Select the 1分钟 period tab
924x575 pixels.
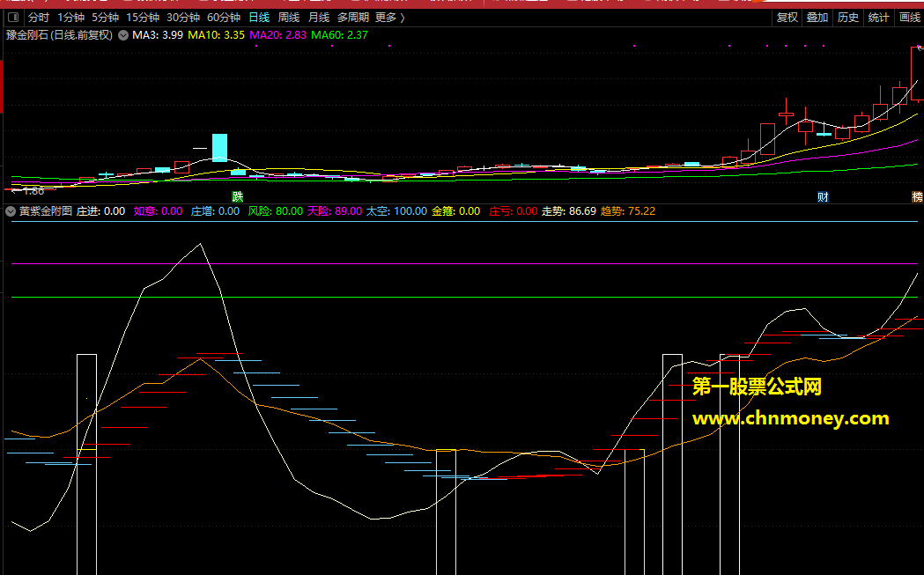(x=70, y=18)
